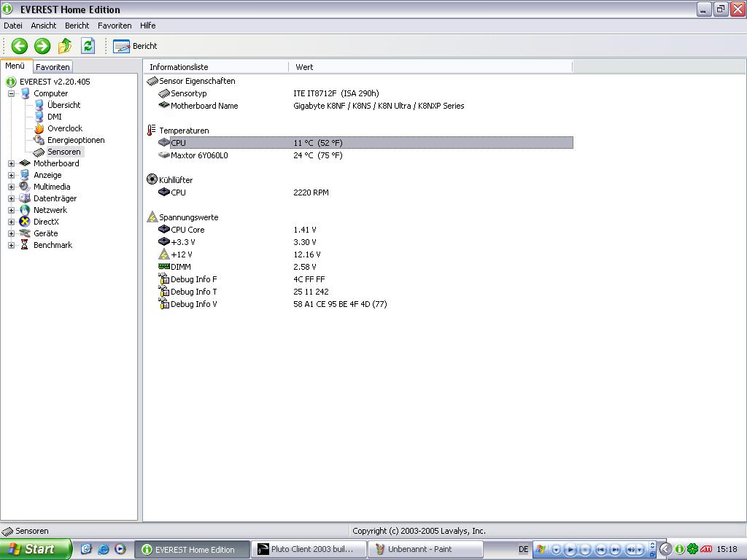Expand the Benchmark tree node
The image size is (747, 560).
point(11,245)
